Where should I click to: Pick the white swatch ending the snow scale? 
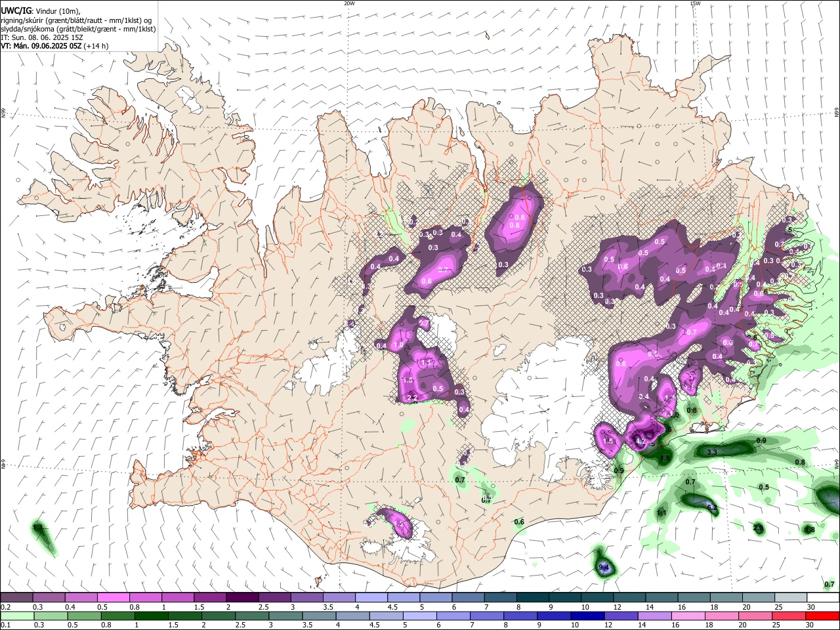(x=824, y=598)
